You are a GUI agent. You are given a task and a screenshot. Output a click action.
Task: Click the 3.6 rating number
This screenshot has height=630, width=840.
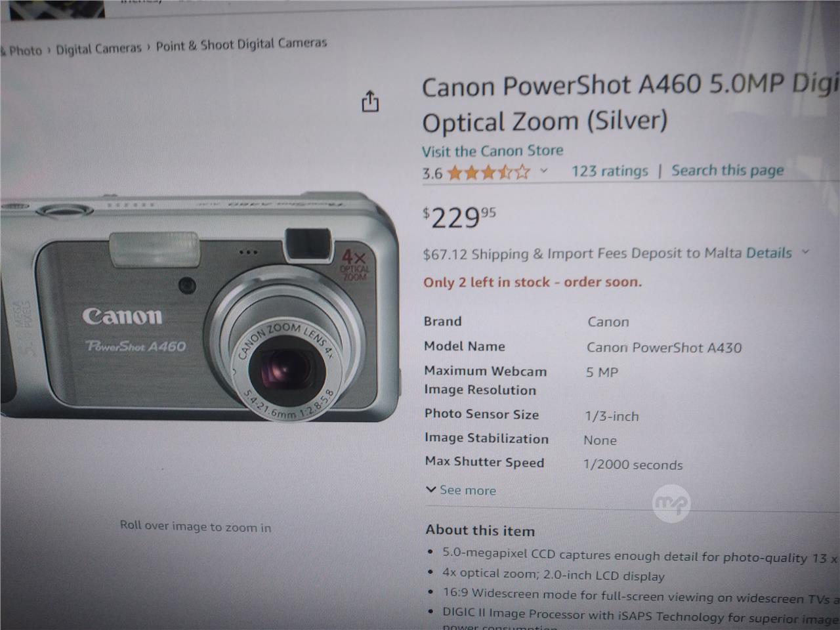(432, 174)
